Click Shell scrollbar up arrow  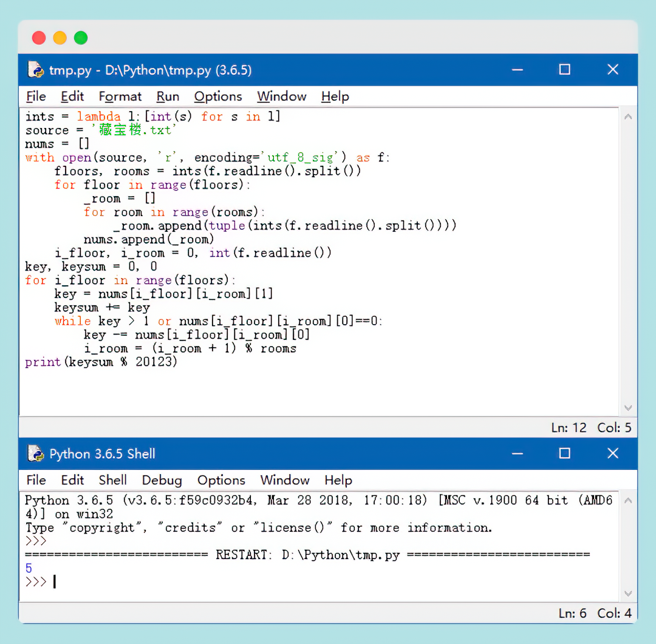pyautogui.click(x=628, y=500)
